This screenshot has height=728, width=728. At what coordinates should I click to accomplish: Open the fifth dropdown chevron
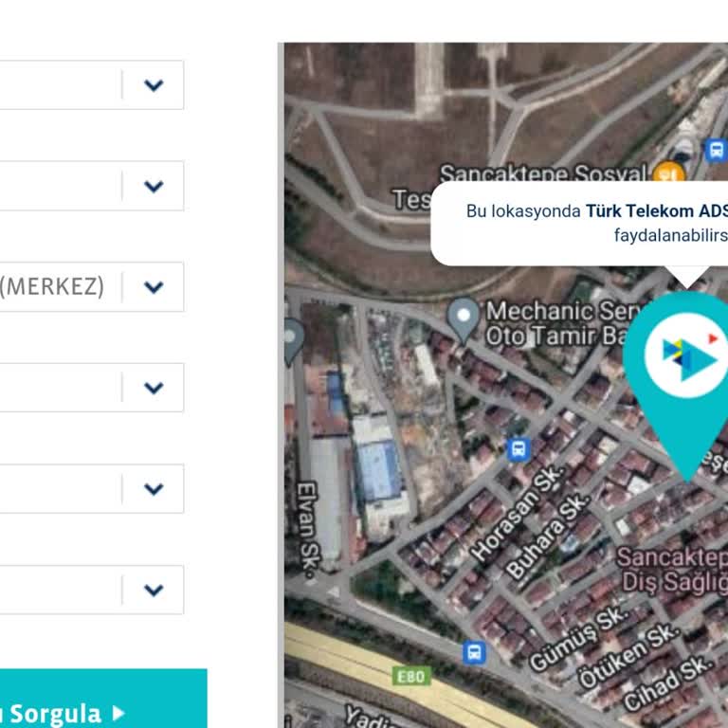[x=154, y=488]
